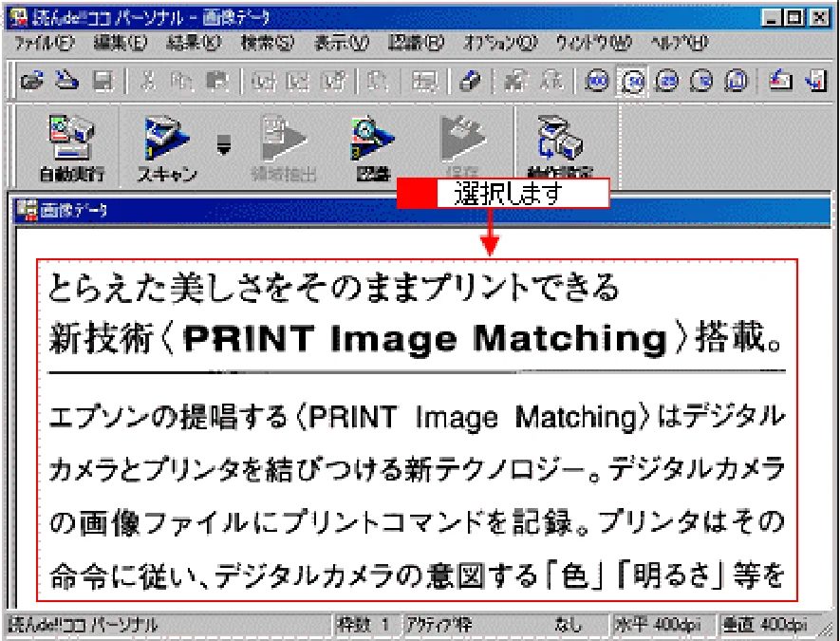840x641 pixels.
Task: Click the copy icon in toolbar
Action: point(181,81)
